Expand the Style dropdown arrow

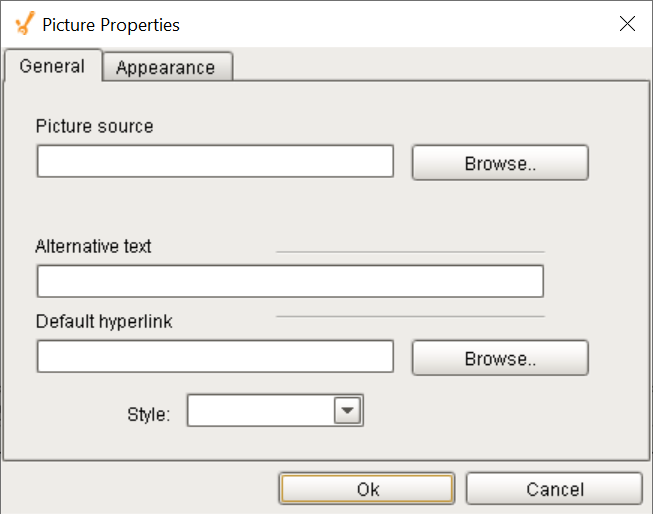click(x=347, y=410)
